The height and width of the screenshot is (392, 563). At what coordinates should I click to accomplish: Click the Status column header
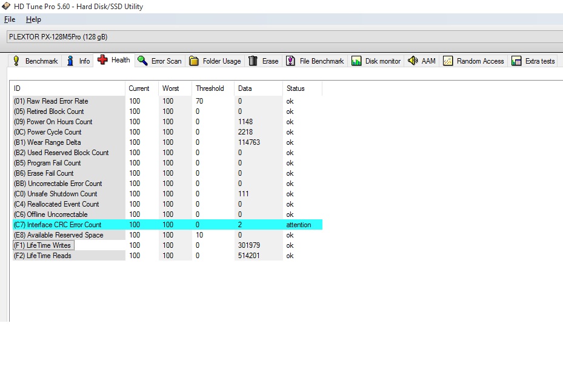[x=295, y=88]
